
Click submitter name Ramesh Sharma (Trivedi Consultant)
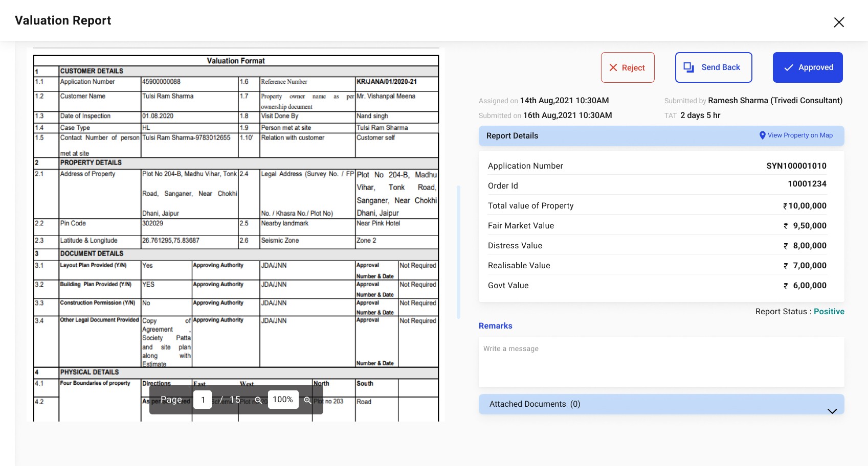point(775,101)
